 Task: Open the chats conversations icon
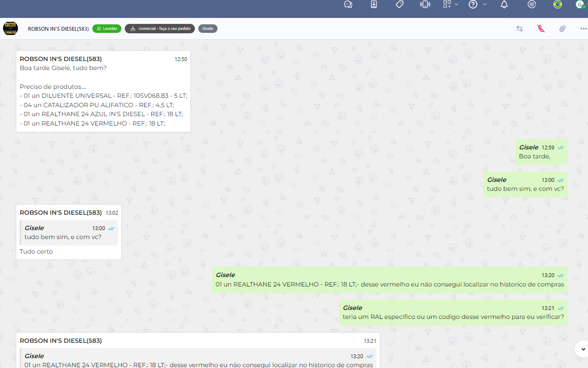click(348, 5)
